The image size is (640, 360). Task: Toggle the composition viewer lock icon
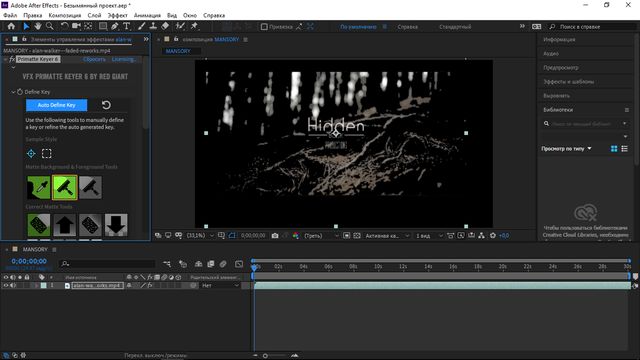(x=176, y=39)
